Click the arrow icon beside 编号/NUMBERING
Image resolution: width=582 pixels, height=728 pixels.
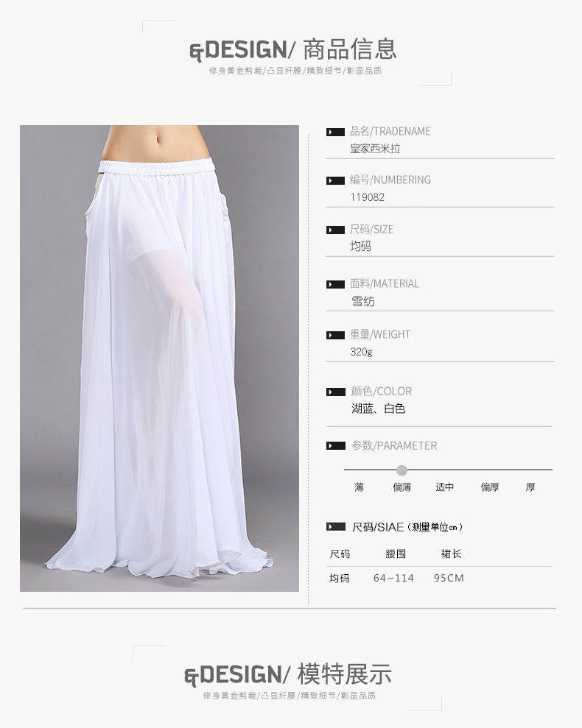(335, 180)
